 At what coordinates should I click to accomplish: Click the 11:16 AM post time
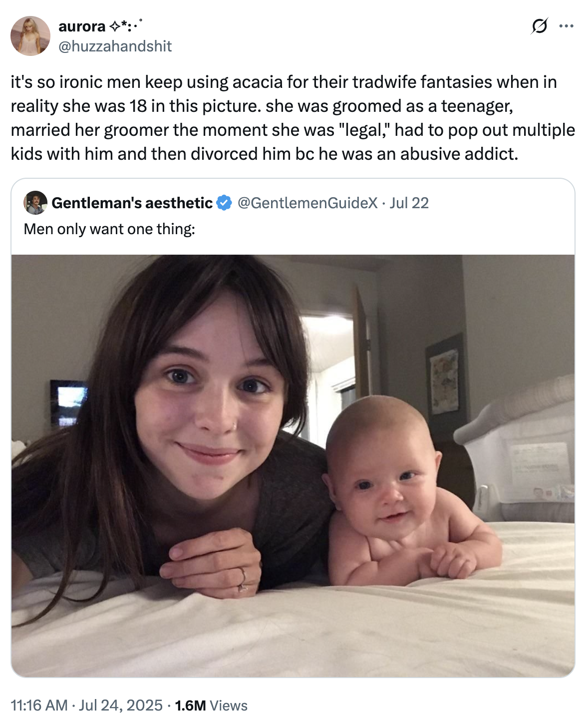tap(39, 705)
